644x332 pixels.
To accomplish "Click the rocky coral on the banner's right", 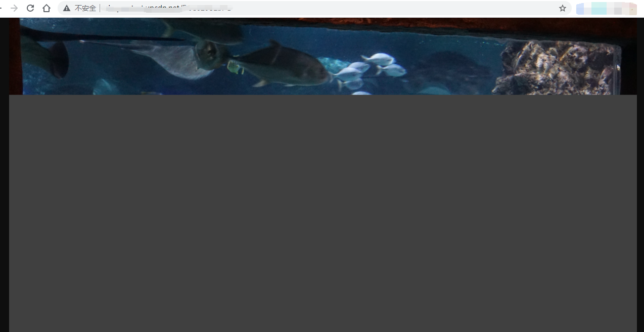I will click(556, 68).
